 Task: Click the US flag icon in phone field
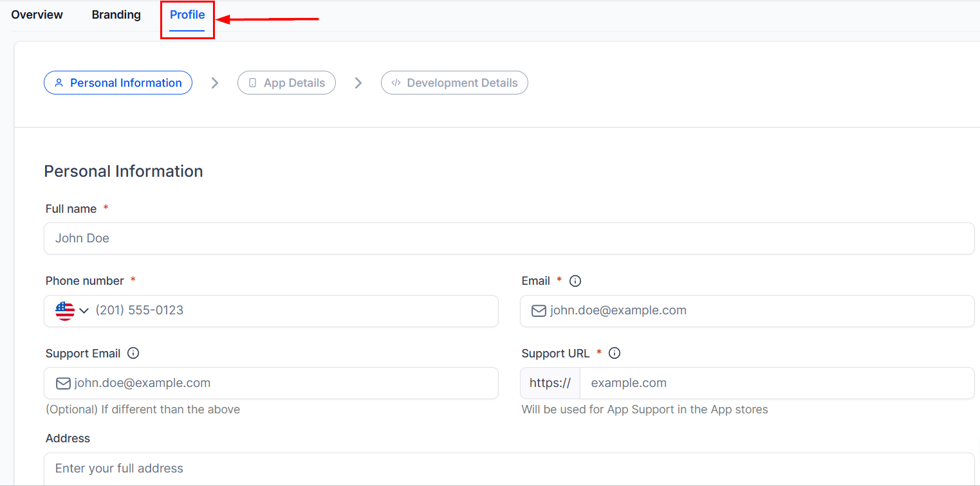click(x=65, y=311)
